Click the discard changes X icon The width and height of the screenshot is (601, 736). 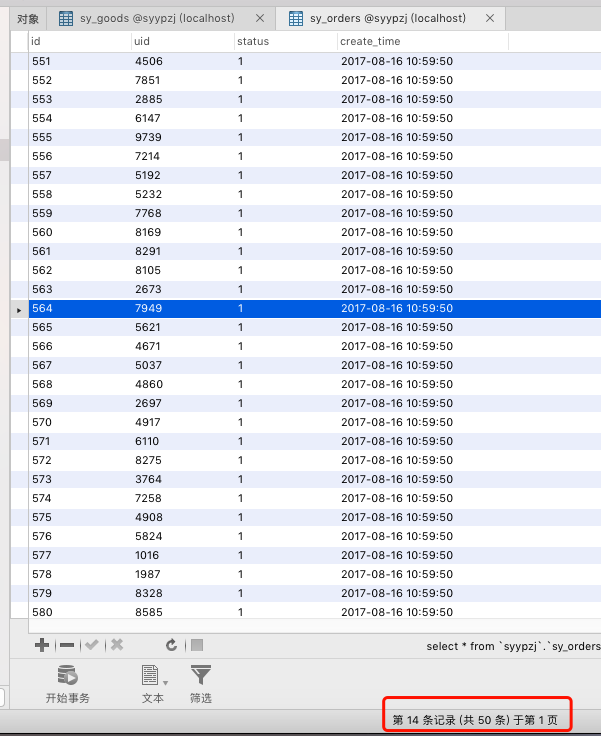point(117,646)
